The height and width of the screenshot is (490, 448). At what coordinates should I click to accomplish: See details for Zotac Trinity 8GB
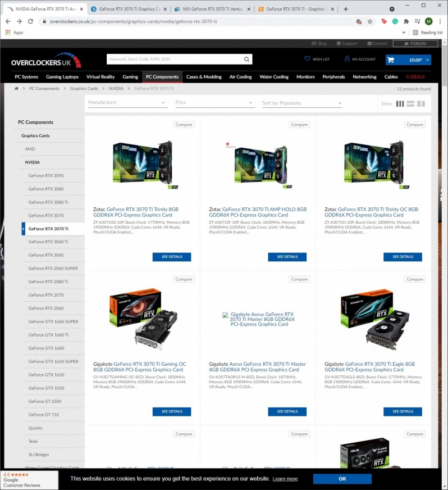172,257
